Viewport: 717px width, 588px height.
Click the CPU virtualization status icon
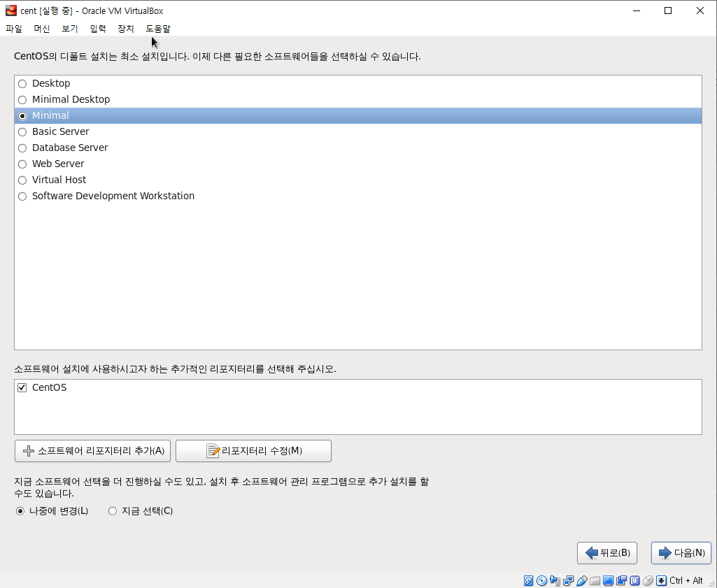point(634,581)
